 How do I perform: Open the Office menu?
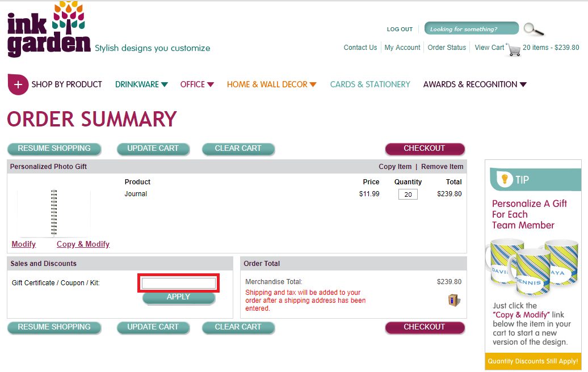tap(192, 84)
